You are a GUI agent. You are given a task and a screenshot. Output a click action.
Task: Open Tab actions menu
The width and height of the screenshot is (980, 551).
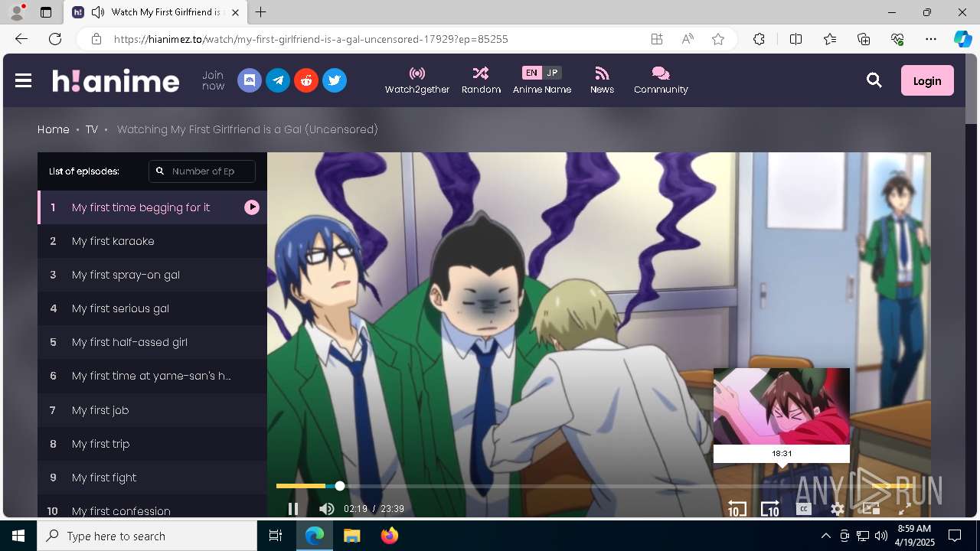[46, 12]
